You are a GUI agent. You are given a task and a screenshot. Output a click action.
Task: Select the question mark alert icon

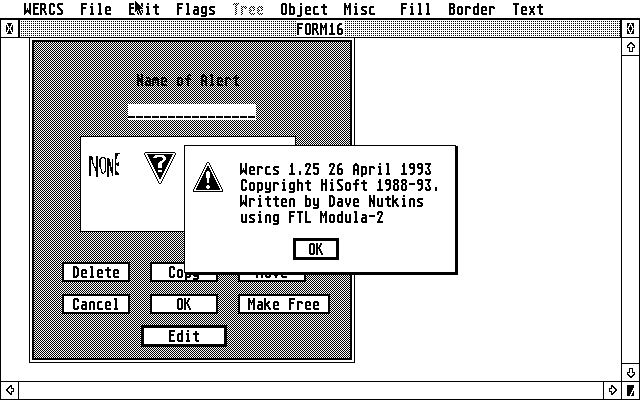tap(160, 167)
